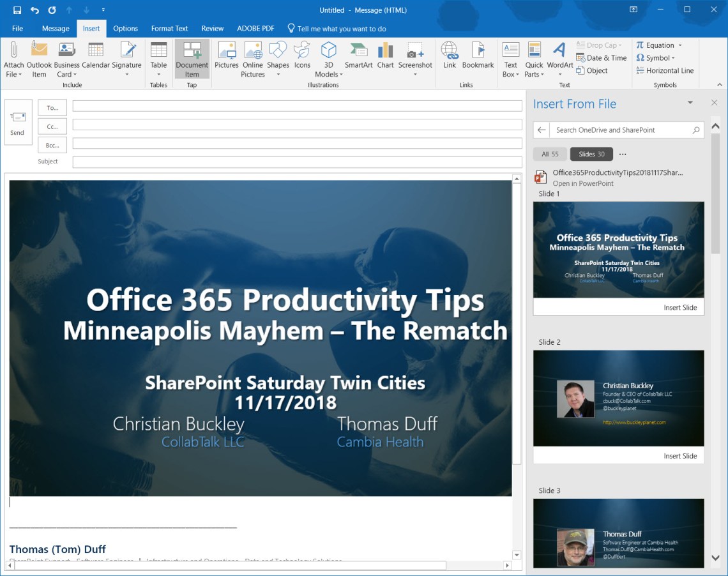Click the Send button
728x576 pixels.
18,122
